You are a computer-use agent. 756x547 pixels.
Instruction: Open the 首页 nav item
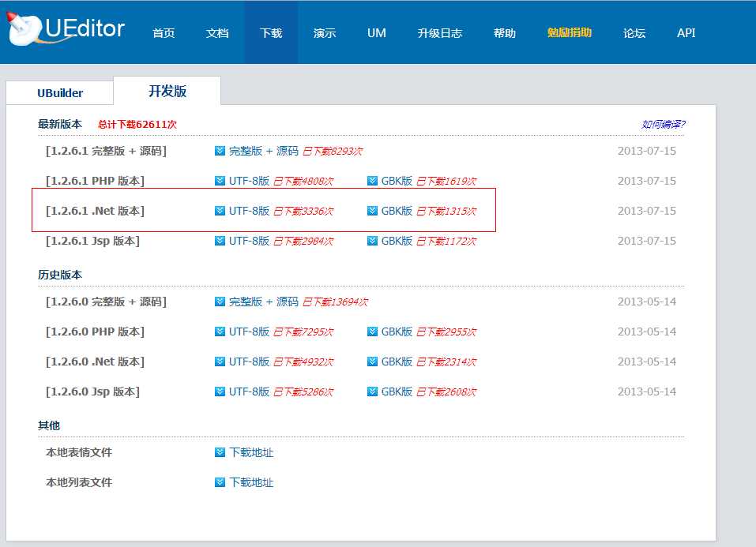pos(164,33)
